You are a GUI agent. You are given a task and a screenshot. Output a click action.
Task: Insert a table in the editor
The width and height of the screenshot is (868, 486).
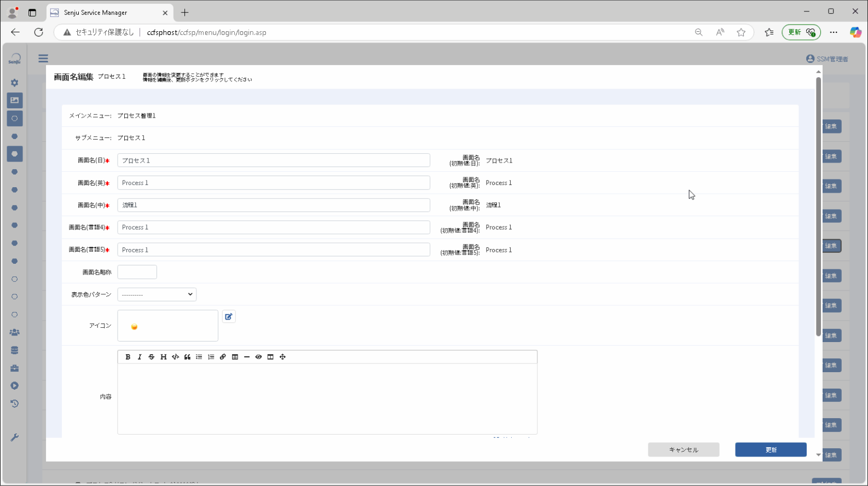coord(235,357)
